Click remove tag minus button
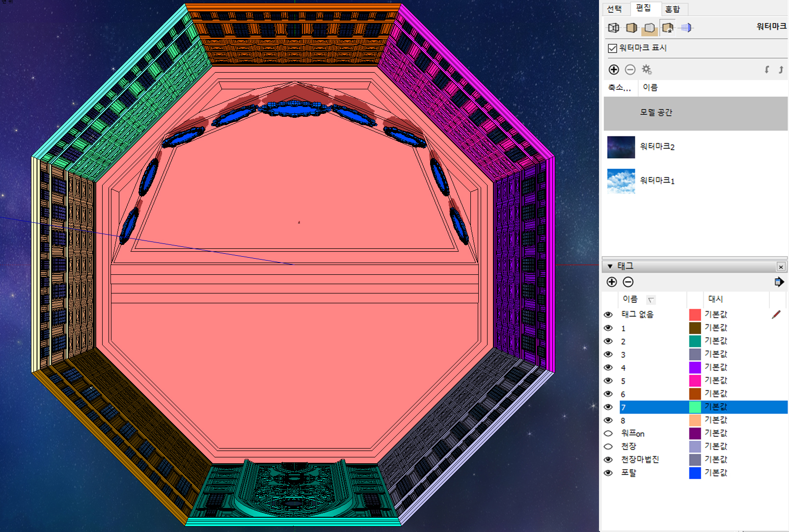The width and height of the screenshot is (789, 532). pyautogui.click(x=628, y=282)
